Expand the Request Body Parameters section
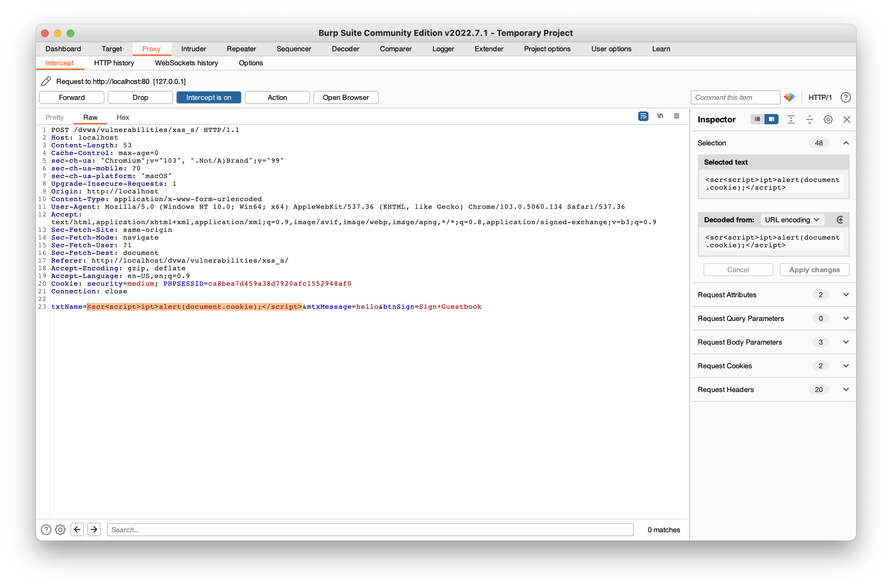Image resolution: width=892 pixels, height=588 pixels. point(846,342)
